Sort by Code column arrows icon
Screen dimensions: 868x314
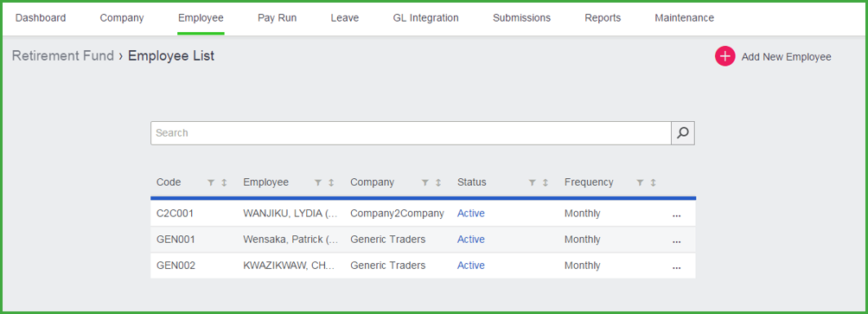pyautogui.click(x=224, y=183)
